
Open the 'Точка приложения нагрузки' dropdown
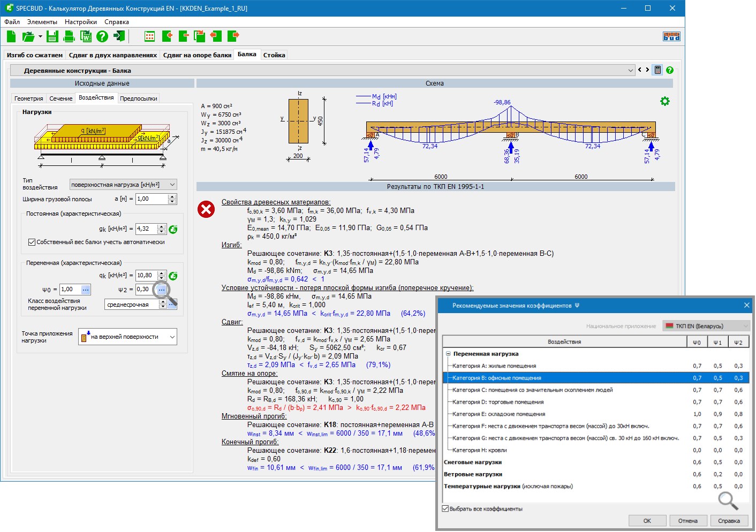tap(127, 337)
